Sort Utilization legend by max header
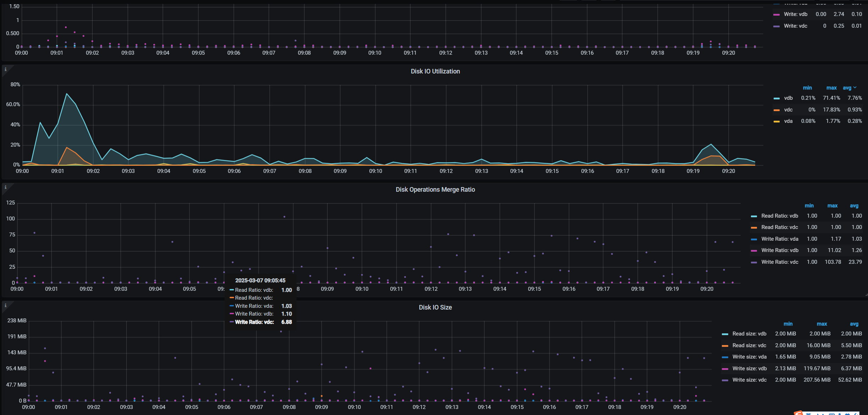Screen dimensions: 868x415 [831, 88]
